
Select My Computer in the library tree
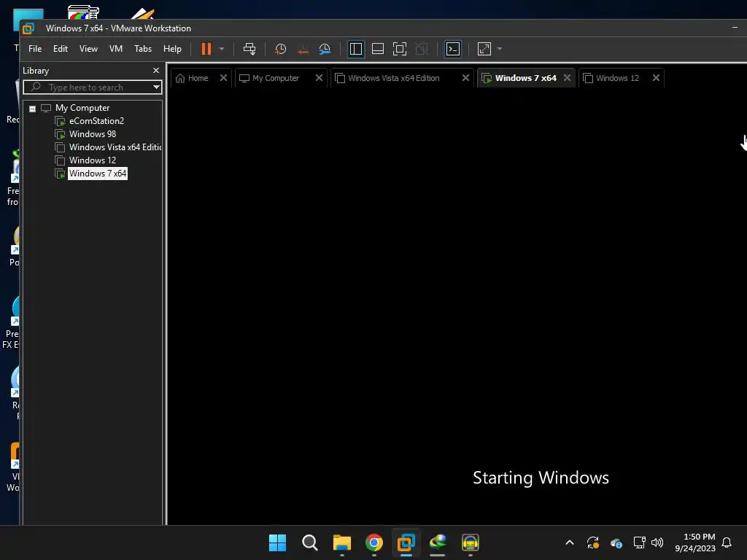point(82,108)
